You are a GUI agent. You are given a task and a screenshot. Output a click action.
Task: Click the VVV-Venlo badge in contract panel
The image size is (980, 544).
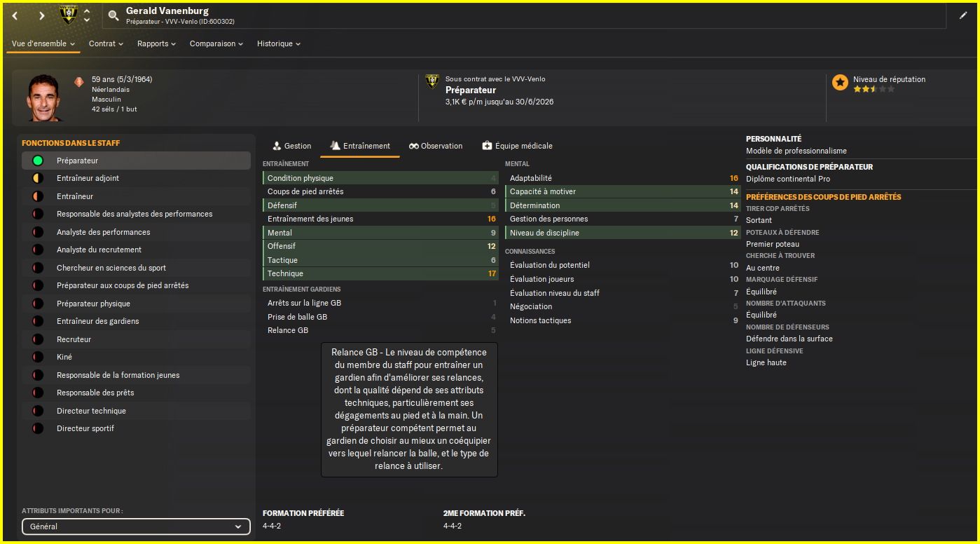coord(432,82)
